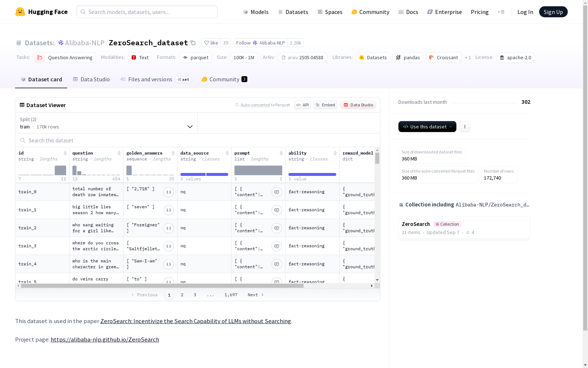588x368 pixels.
Task: Click the Question Answering task tag
Action: tap(64, 57)
